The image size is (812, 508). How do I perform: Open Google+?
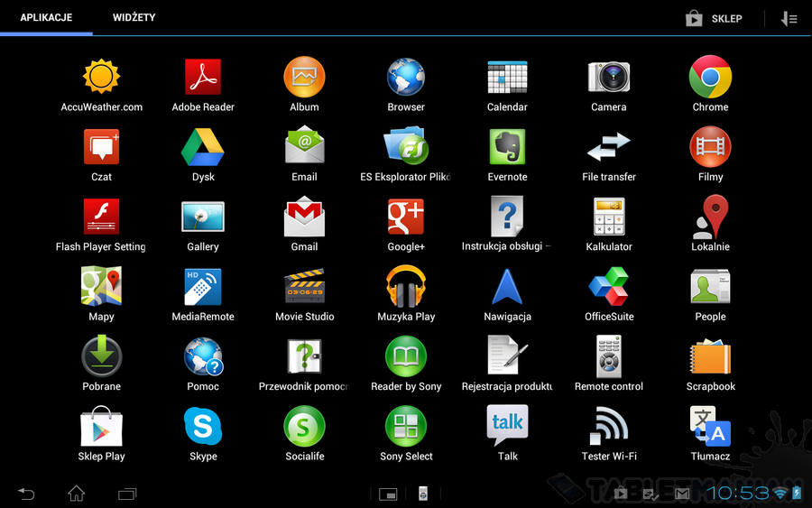[x=406, y=217]
